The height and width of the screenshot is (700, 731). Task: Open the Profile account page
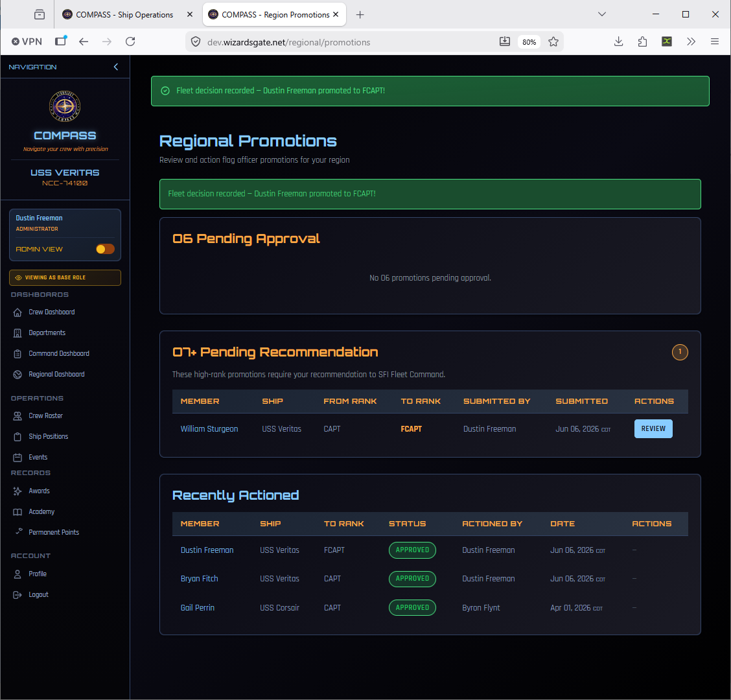[38, 574]
